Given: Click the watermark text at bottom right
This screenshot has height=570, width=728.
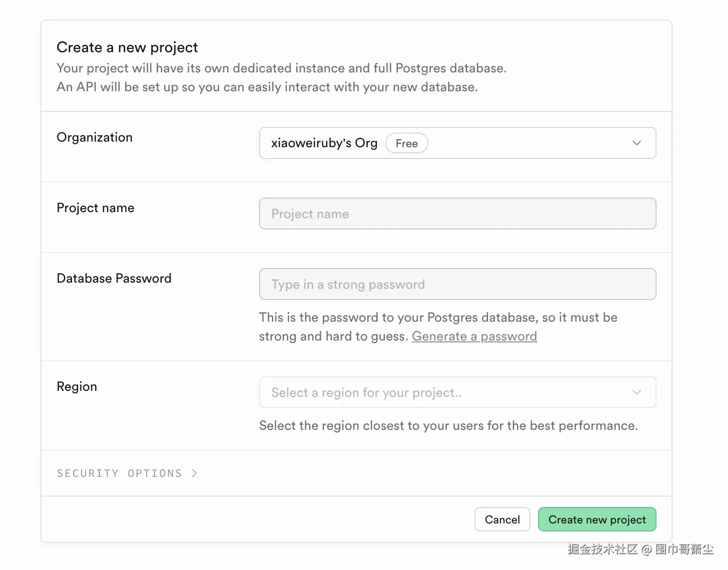Looking at the screenshot, I should coord(640,549).
